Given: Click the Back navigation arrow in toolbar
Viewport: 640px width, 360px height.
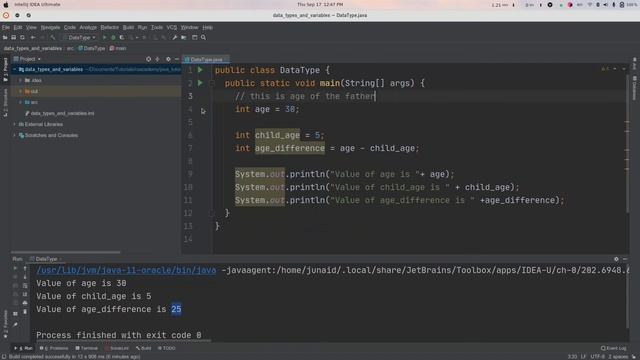Looking at the screenshot, I should point(33,38).
